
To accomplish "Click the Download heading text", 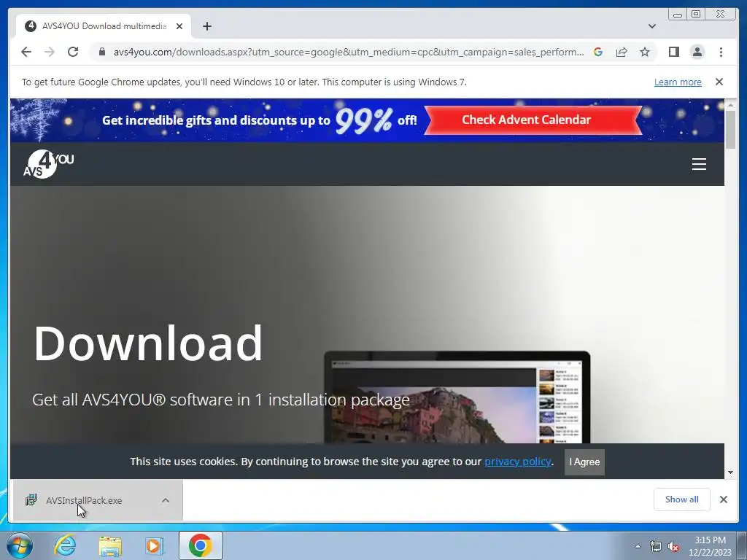I will tap(147, 343).
